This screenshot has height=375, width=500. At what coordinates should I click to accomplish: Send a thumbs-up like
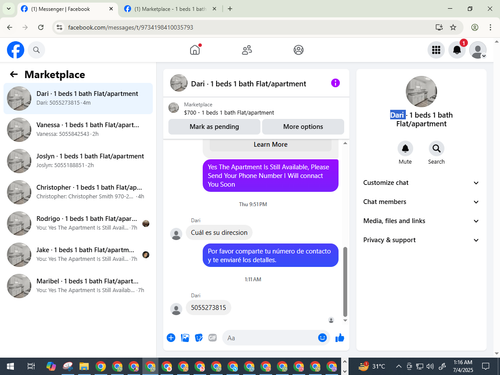pos(340,338)
